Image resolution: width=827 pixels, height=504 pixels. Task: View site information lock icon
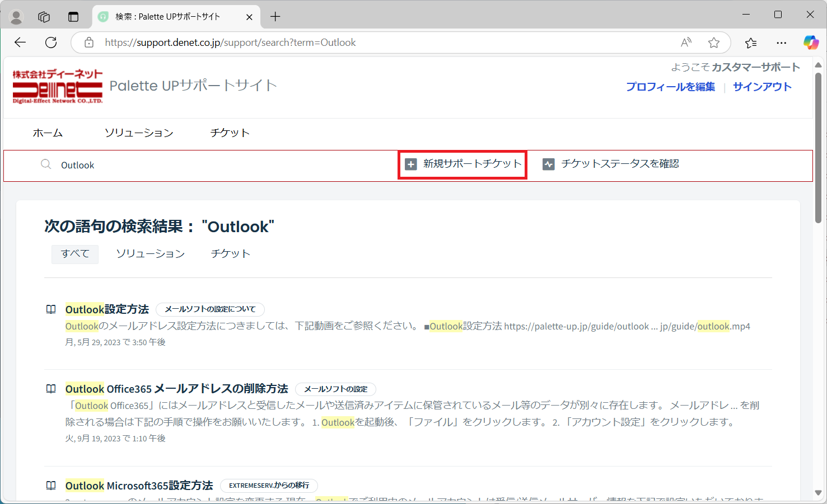[x=88, y=43]
